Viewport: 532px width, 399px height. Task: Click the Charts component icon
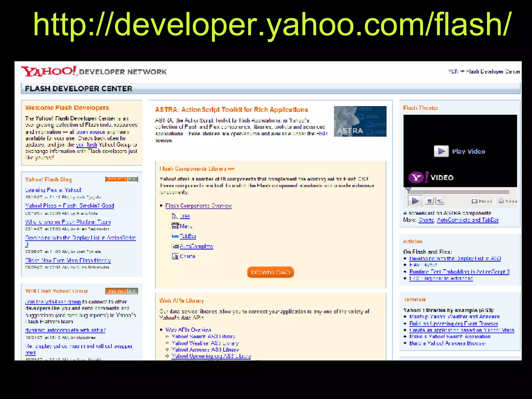pos(175,256)
